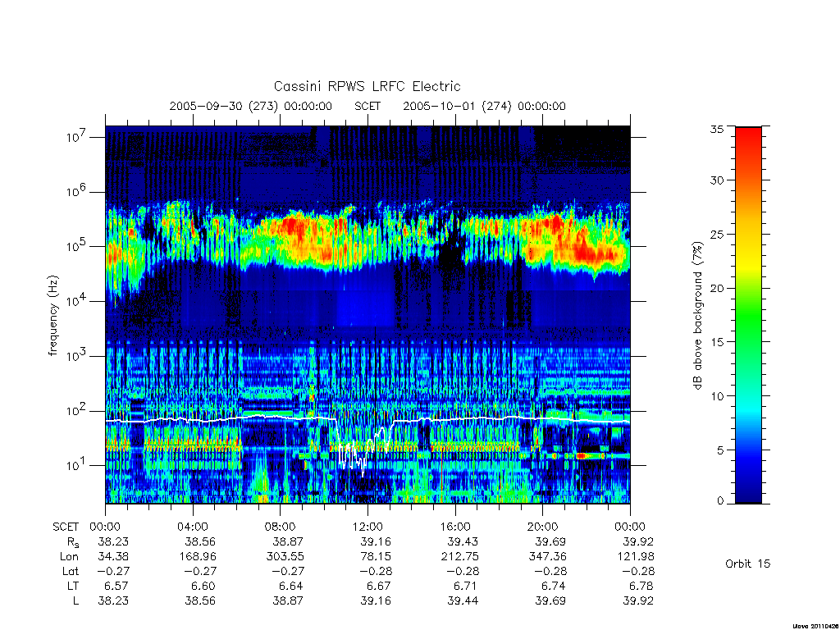Click the 'frequency (Hz)' axis label
This screenshot has width=840, height=630.
coord(52,316)
